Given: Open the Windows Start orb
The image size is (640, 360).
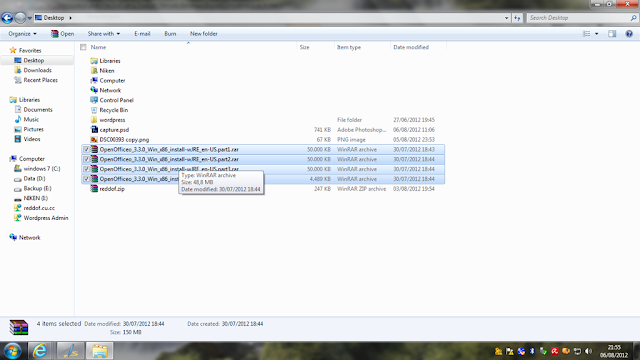Looking at the screenshot, I should point(12,351).
